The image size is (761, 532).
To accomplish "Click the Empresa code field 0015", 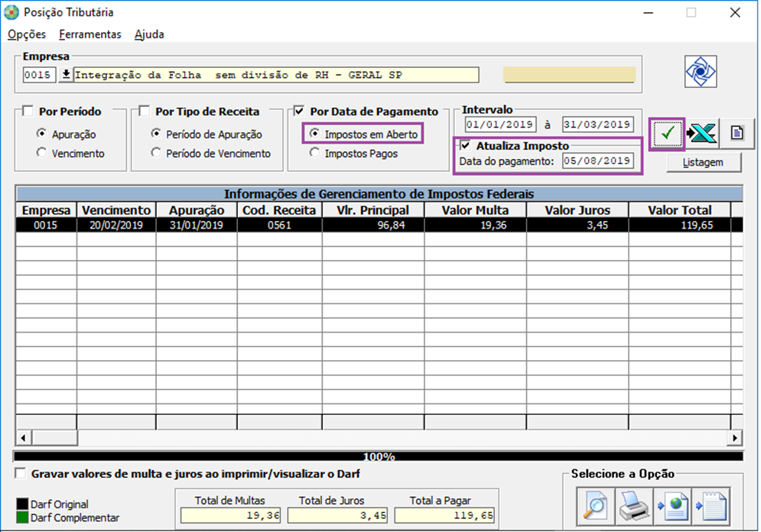I will point(39,75).
